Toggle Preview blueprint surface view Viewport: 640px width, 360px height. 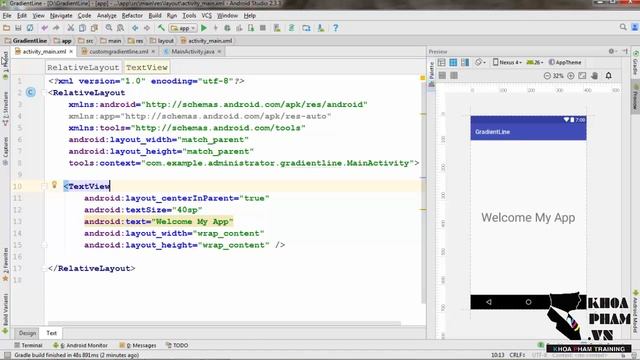453,62
